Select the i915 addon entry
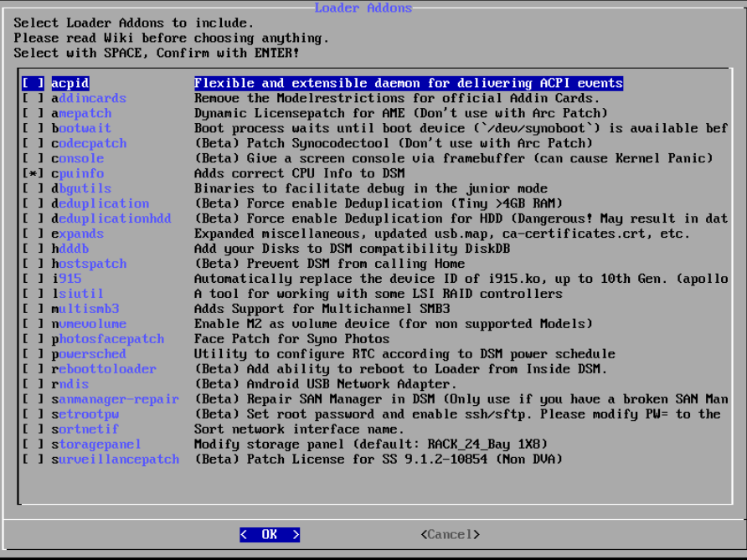The image size is (747, 560). coord(66,280)
